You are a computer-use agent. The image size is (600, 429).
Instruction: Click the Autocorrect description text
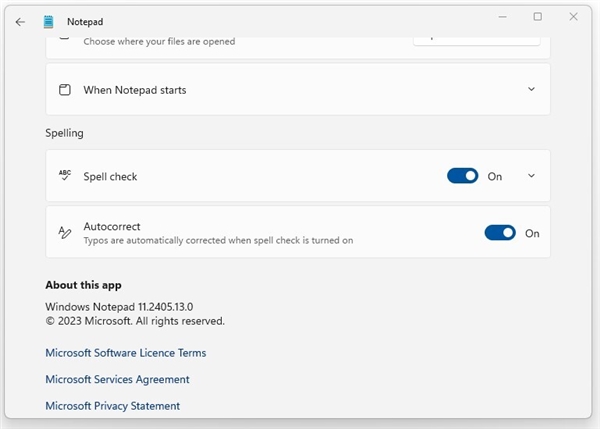click(218, 240)
